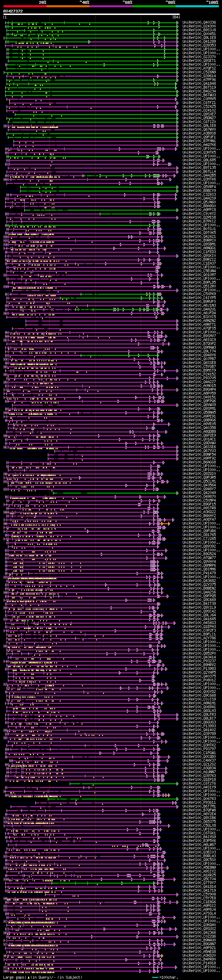Click the Large gaps legend text

click(x=42, y=977)
